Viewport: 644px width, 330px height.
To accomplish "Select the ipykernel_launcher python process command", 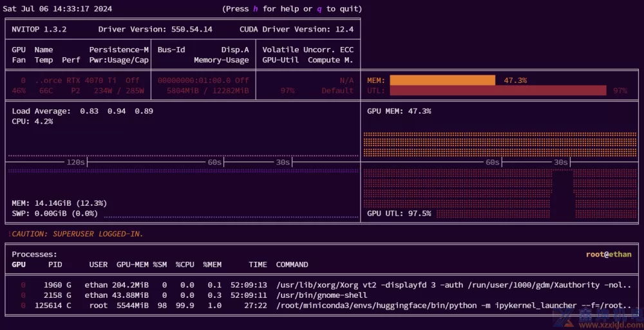I will (454, 306).
